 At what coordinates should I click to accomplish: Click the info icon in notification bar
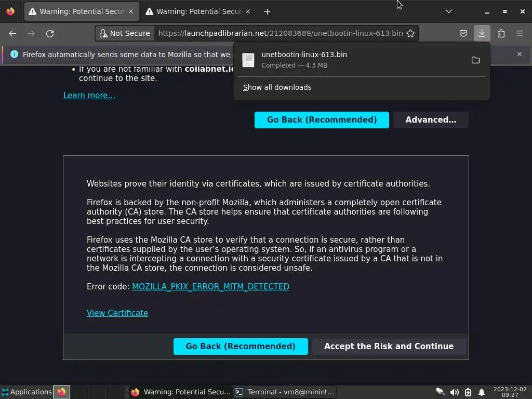[x=14, y=54]
